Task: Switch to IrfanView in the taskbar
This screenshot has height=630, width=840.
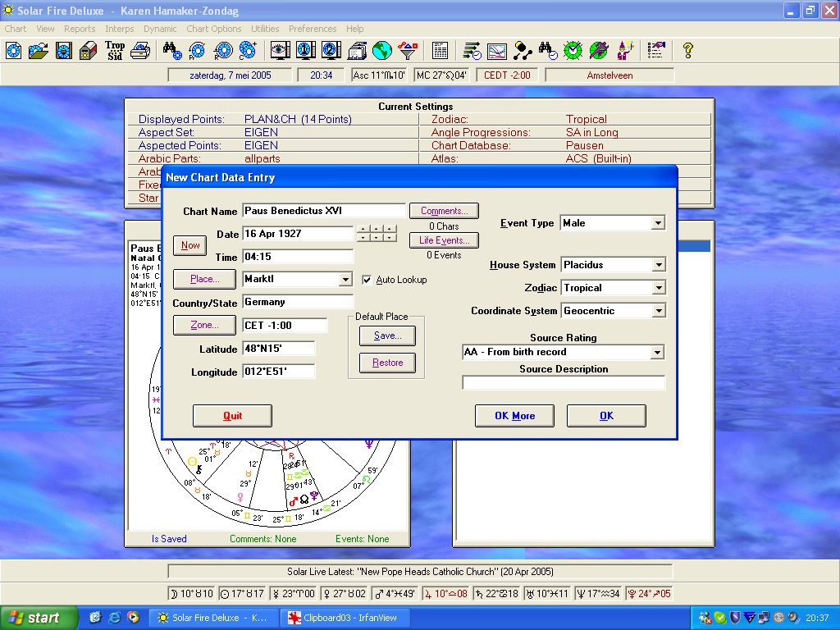Action: (x=340, y=618)
